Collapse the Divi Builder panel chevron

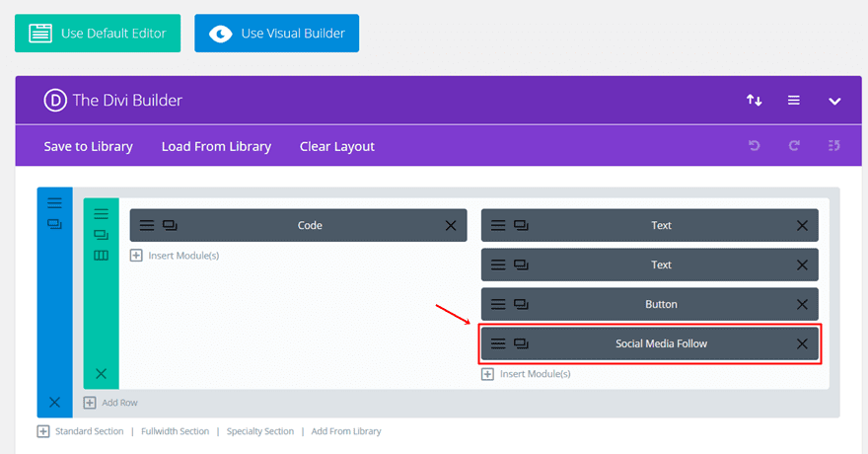(x=834, y=101)
